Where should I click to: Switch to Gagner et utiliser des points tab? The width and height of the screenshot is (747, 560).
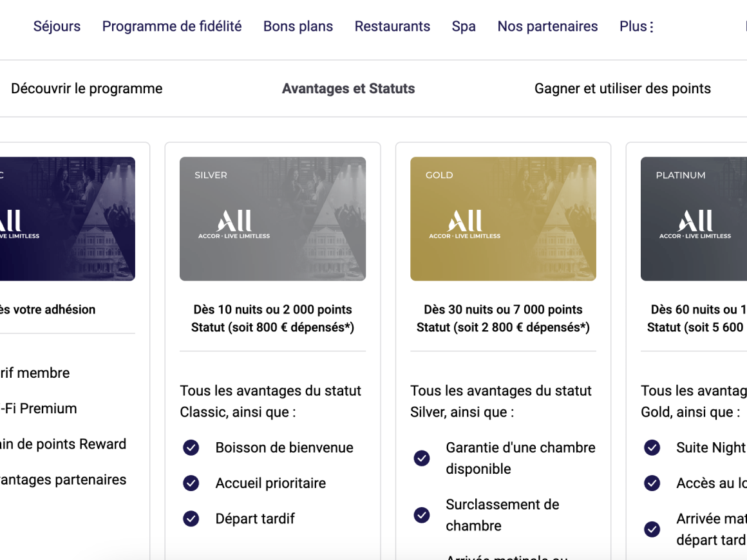[x=623, y=89]
